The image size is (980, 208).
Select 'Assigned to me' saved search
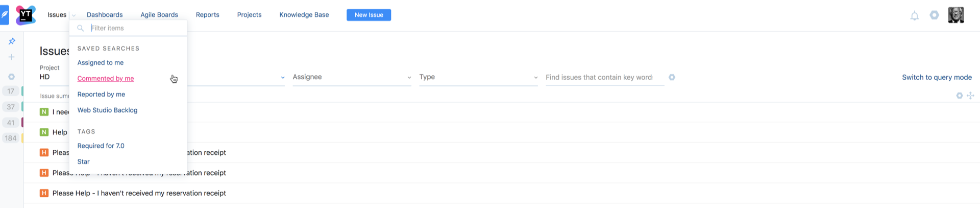(x=101, y=63)
